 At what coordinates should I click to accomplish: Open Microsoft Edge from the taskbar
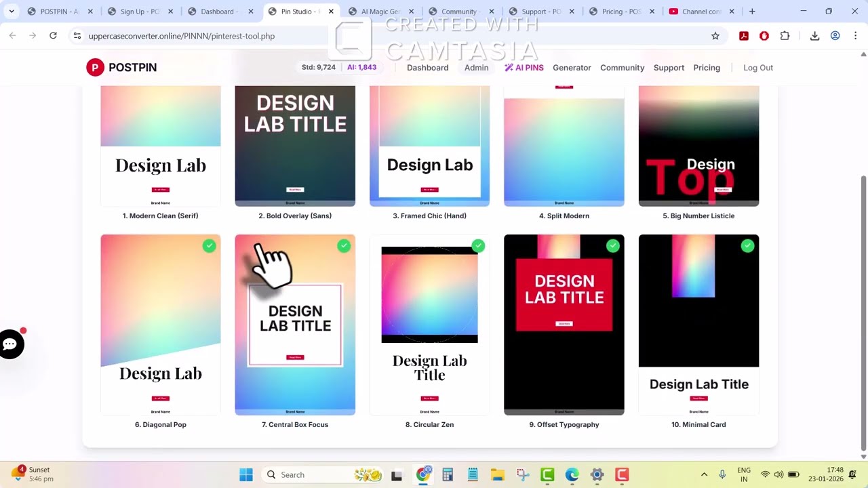[x=572, y=474]
